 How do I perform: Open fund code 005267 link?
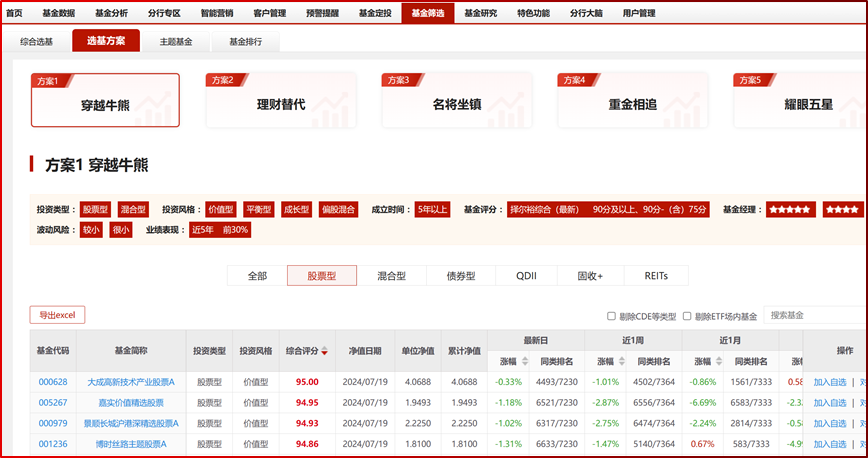[x=53, y=403]
